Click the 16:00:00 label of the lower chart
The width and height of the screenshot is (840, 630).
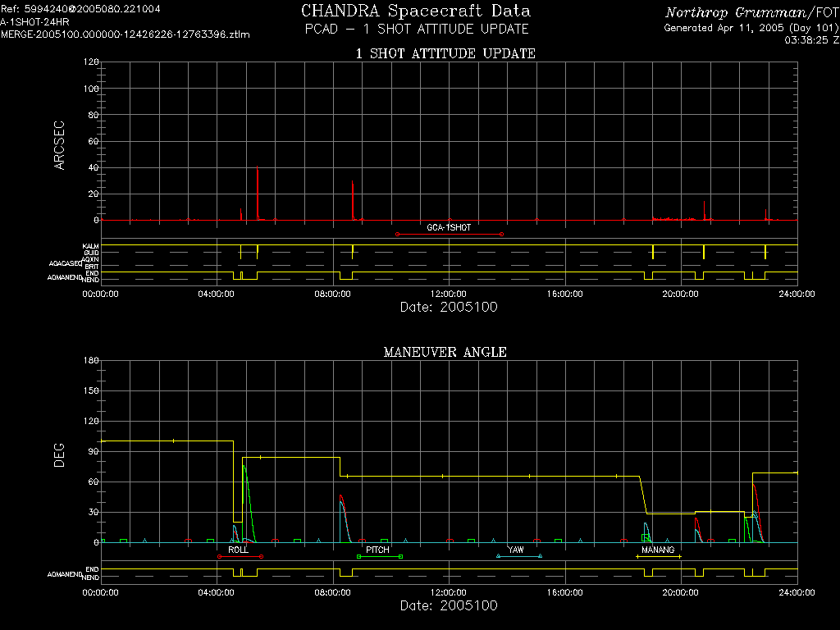point(564,592)
